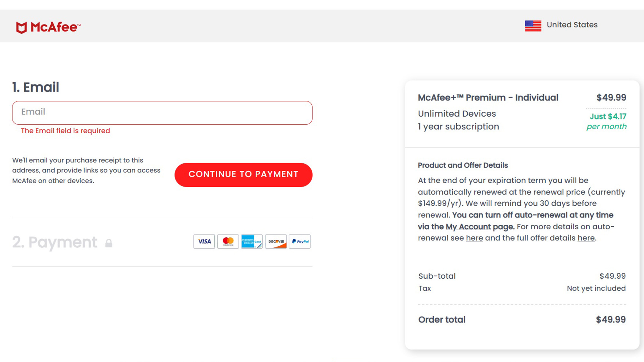Screen dimensions: 644x362
Task: Pick the Discover card icon
Action: (276, 242)
